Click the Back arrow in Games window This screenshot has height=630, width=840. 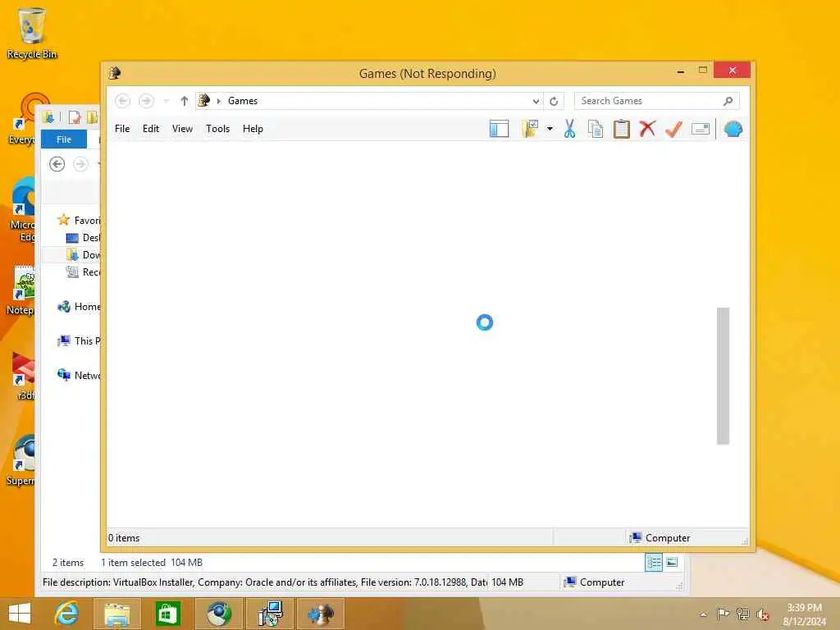(x=123, y=101)
